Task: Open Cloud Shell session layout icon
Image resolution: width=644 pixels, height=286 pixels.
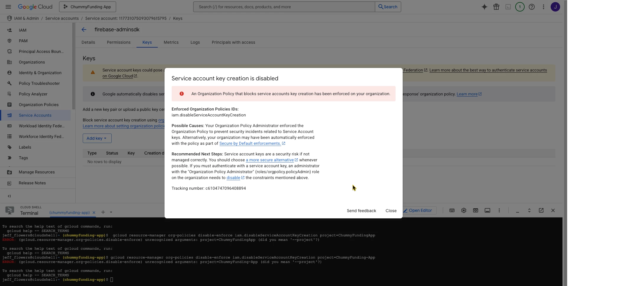Action: click(x=487, y=210)
